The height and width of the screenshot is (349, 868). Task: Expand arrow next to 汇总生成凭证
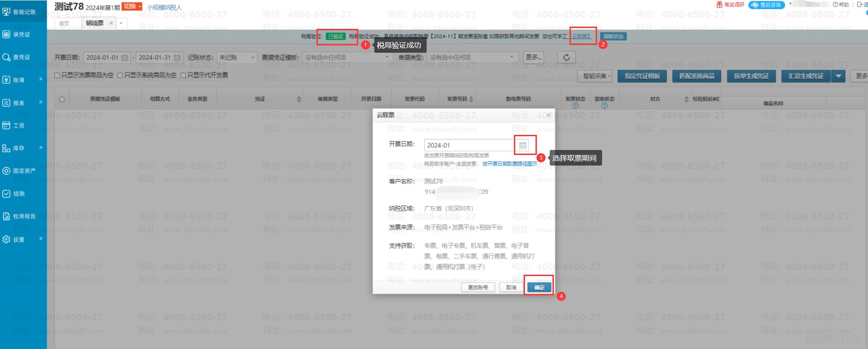point(839,76)
